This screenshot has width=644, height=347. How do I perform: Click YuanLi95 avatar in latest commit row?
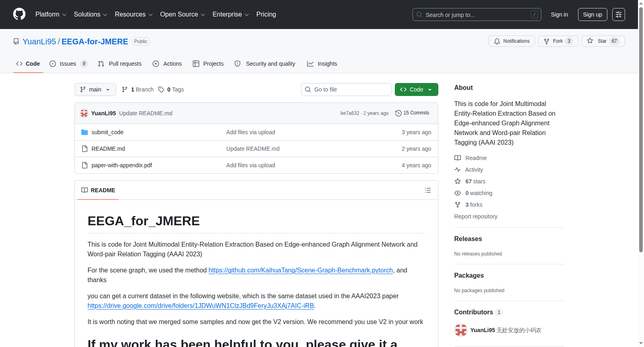[x=84, y=113]
